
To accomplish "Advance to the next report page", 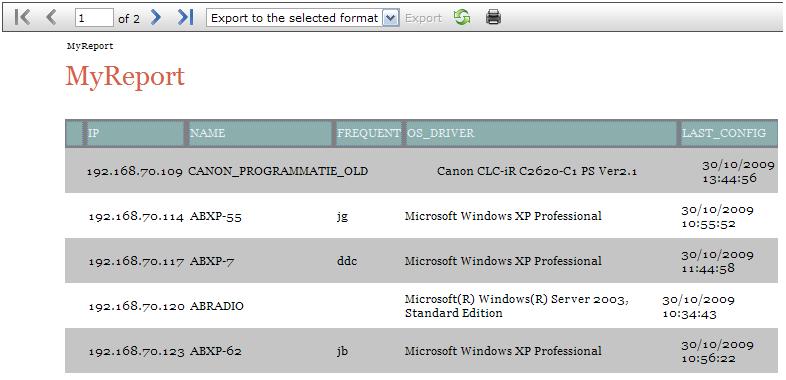I will (x=156, y=18).
